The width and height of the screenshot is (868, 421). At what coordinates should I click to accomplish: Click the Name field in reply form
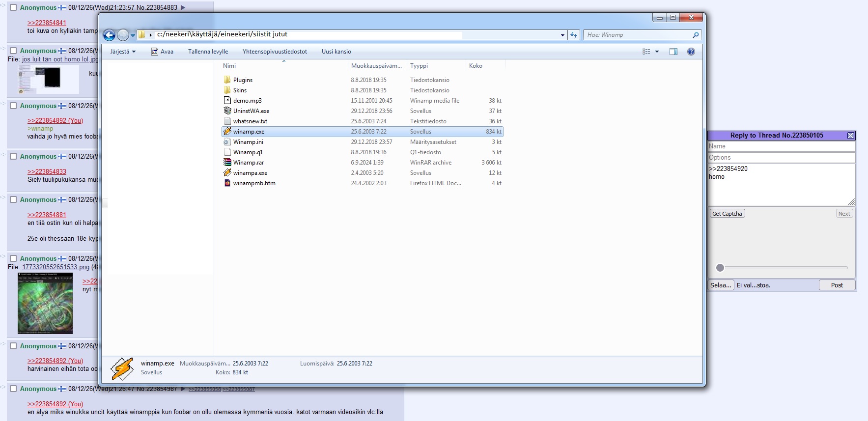click(x=782, y=146)
